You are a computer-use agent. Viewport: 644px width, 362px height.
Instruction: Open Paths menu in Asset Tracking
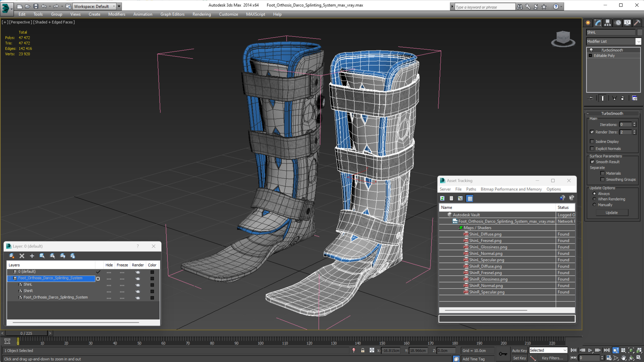tap(471, 189)
